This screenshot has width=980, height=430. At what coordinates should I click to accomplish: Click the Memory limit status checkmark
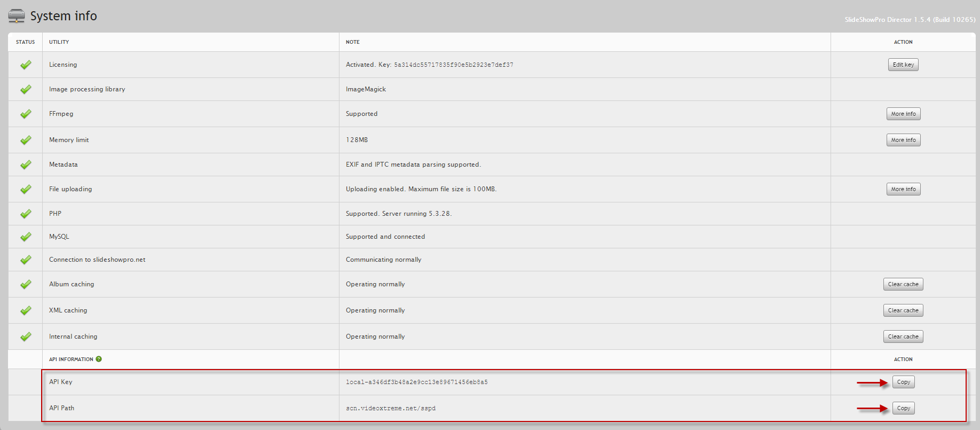point(26,140)
